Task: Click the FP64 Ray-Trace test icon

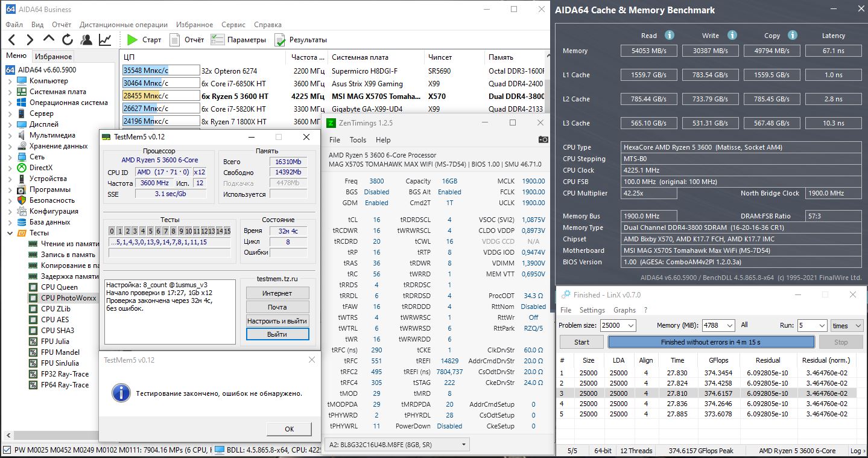Action: click(33, 385)
